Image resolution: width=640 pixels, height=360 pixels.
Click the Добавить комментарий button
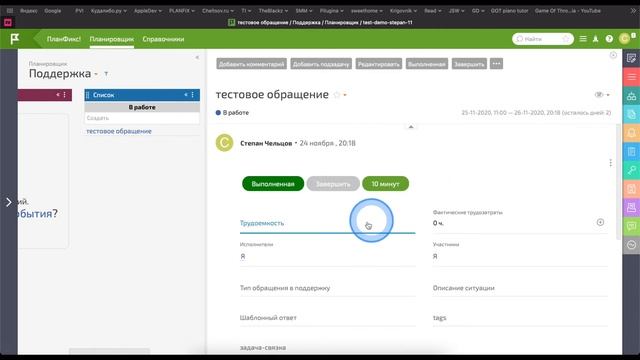click(251, 64)
